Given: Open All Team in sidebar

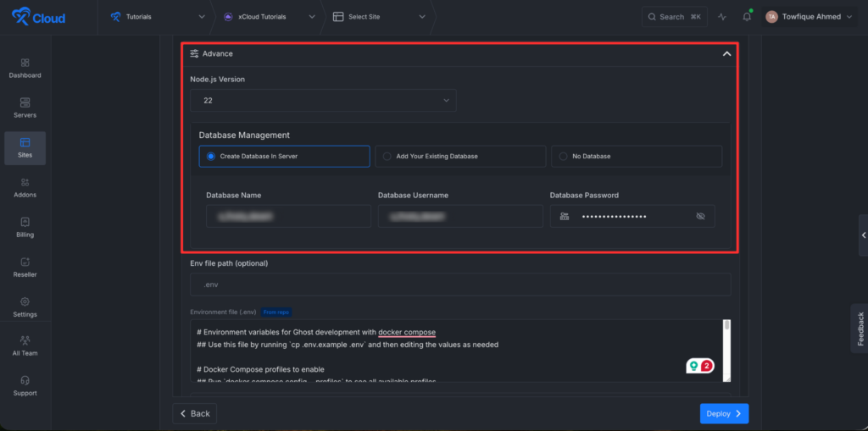Looking at the screenshot, I should [x=25, y=346].
